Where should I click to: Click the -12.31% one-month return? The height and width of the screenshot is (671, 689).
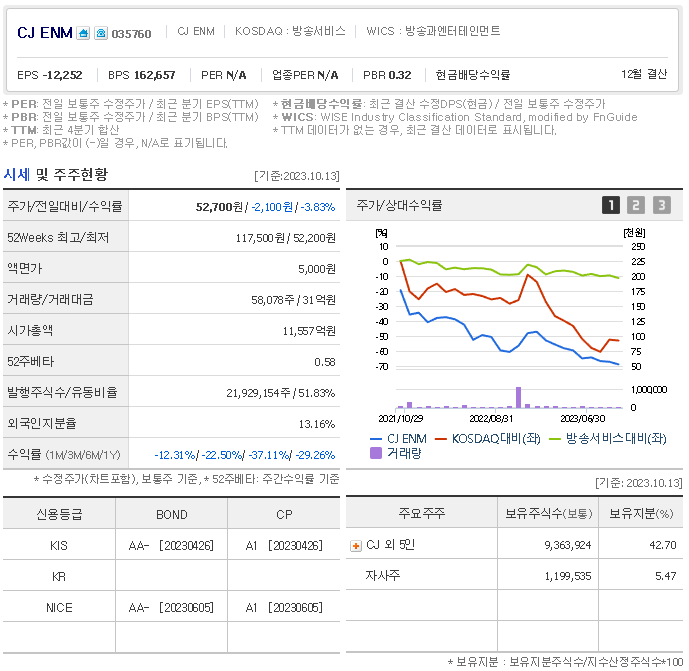click(x=174, y=455)
